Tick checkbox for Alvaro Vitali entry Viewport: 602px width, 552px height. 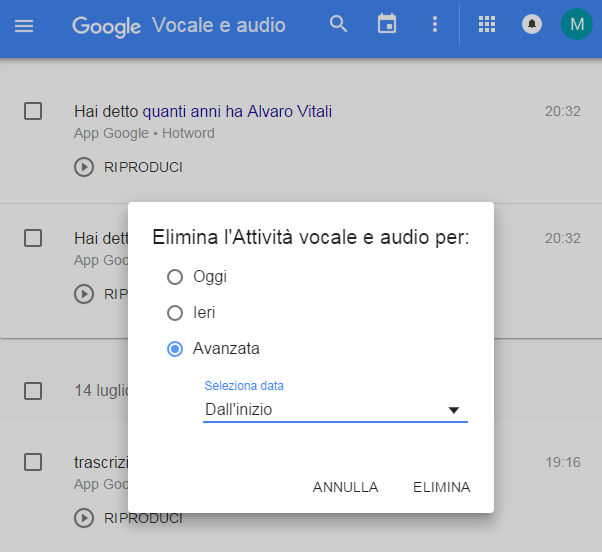33,111
